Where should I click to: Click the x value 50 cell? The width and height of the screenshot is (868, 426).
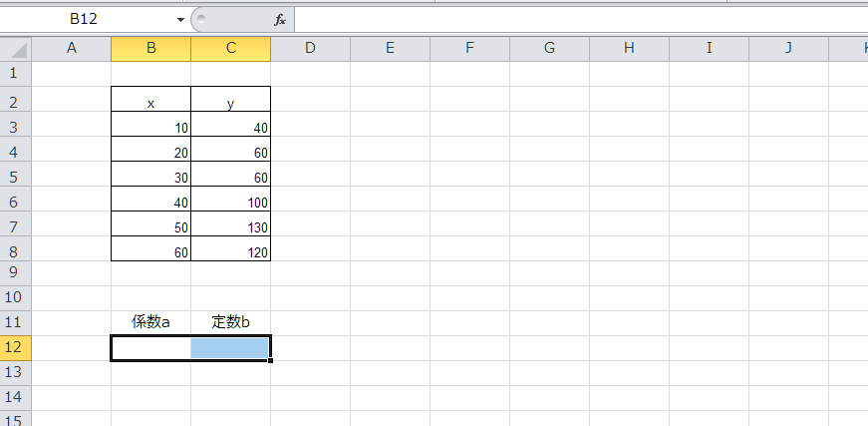pyautogui.click(x=151, y=223)
